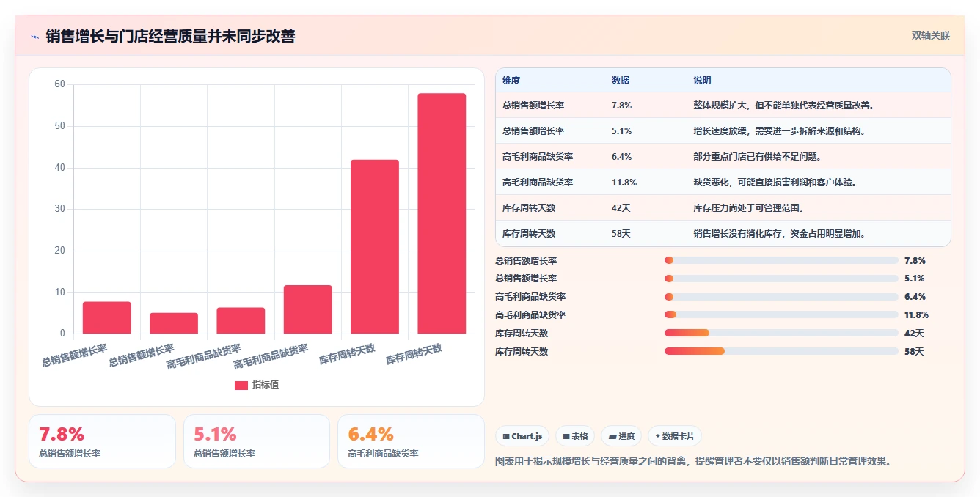The width and height of the screenshot is (980, 497).
Task: Click the 6.4% progress bar track
Action: coord(781,297)
